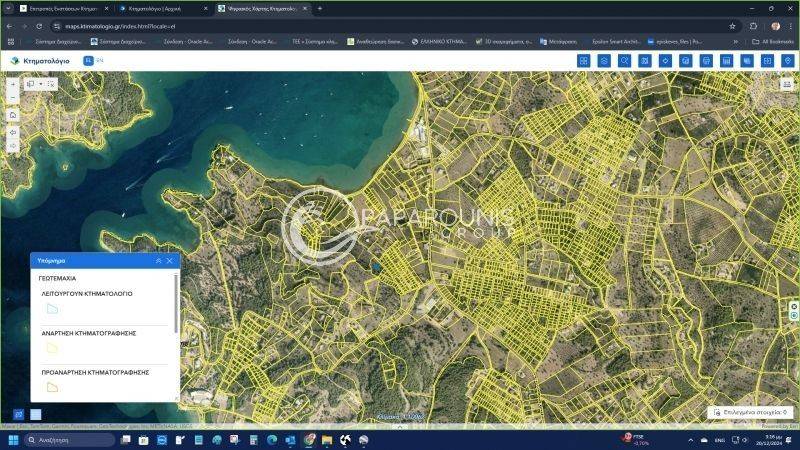
Task: Click the clear selection icon beside select tool
Action: [51, 85]
